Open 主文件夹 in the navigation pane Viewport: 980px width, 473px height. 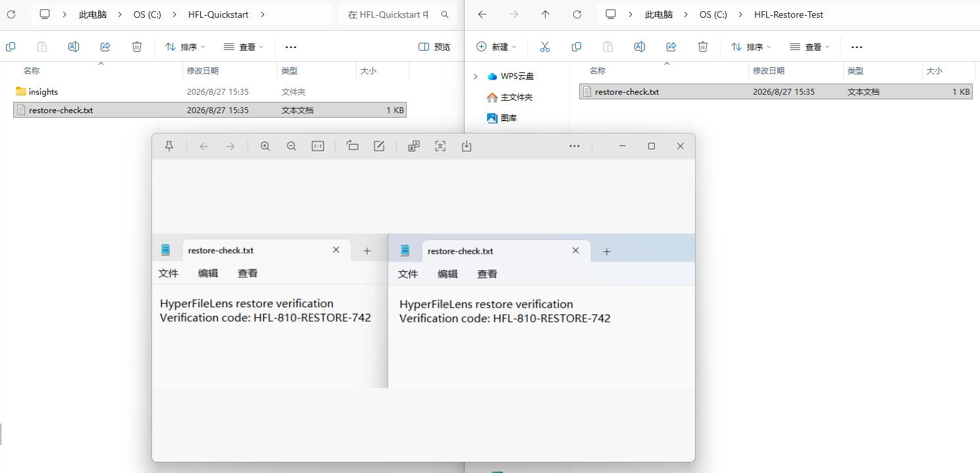[509, 97]
